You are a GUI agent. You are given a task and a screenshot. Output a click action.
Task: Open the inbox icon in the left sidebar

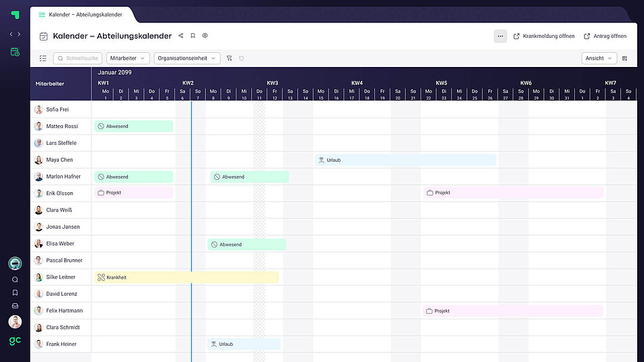pos(15,306)
